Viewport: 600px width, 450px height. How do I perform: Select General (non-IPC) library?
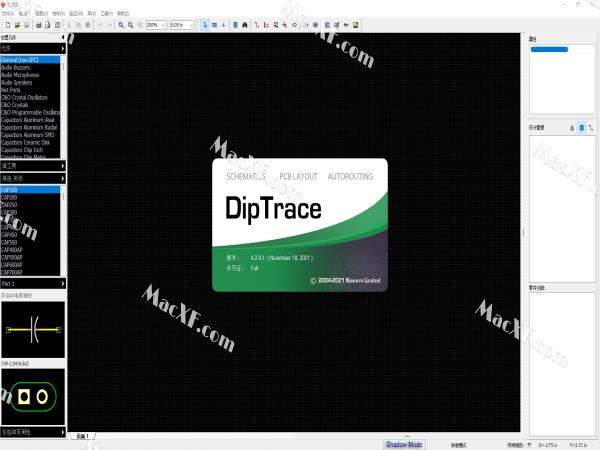[30, 60]
